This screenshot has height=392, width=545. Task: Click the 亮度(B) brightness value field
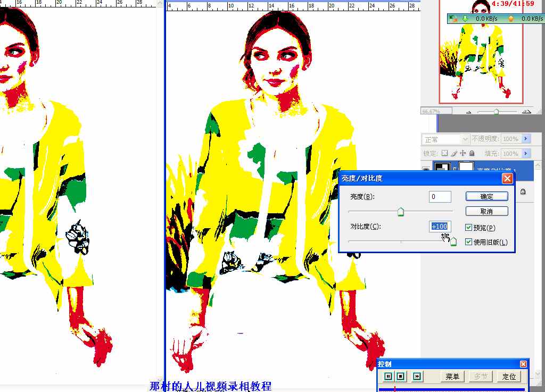(x=440, y=196)
